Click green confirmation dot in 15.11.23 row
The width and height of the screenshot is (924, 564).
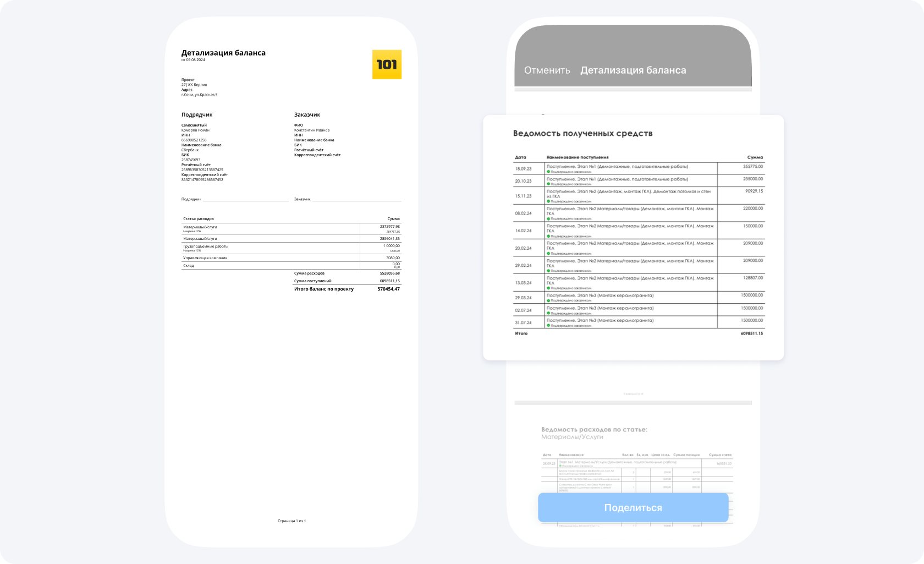(548, 201)
